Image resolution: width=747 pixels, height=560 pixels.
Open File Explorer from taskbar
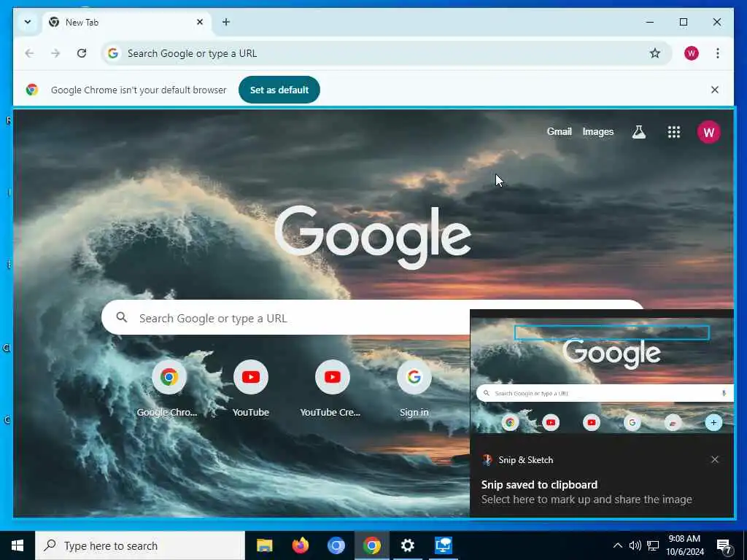[x=264, y=545]
